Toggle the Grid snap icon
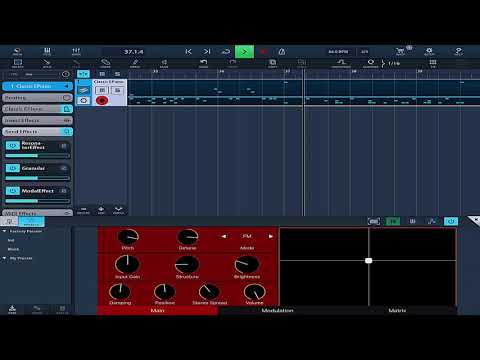 (x=433, y=63)
